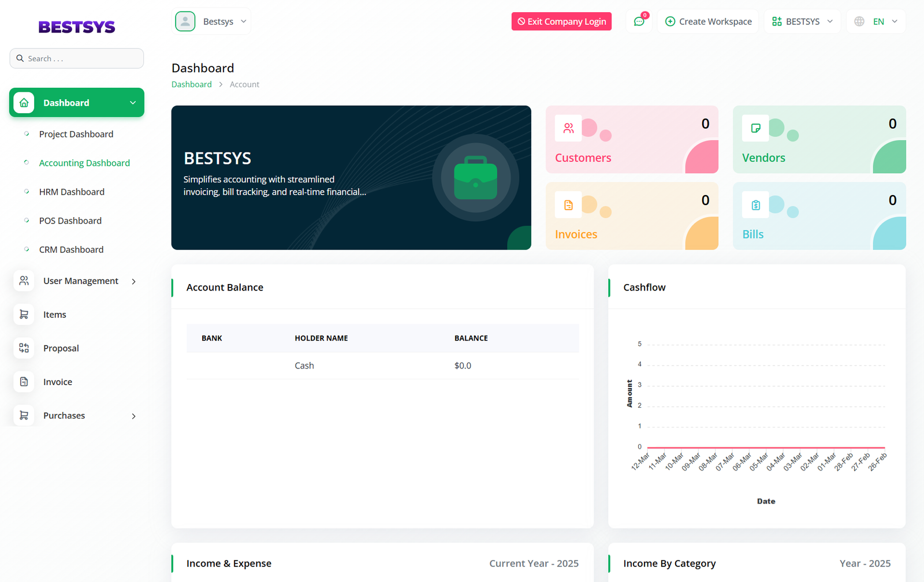Click the 12-Mar date label
Viewport: 924px width, 582px height.
click(640, 461)
